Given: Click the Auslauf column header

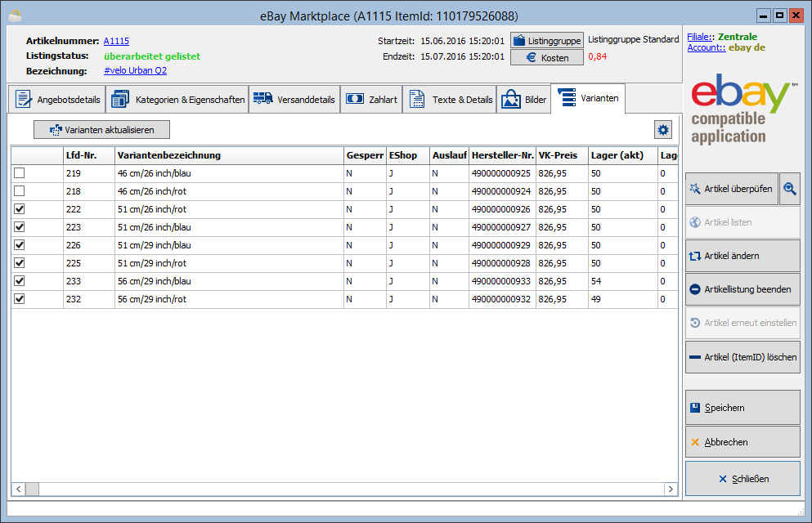Looking at the screenshot, I should click(449, 155).
